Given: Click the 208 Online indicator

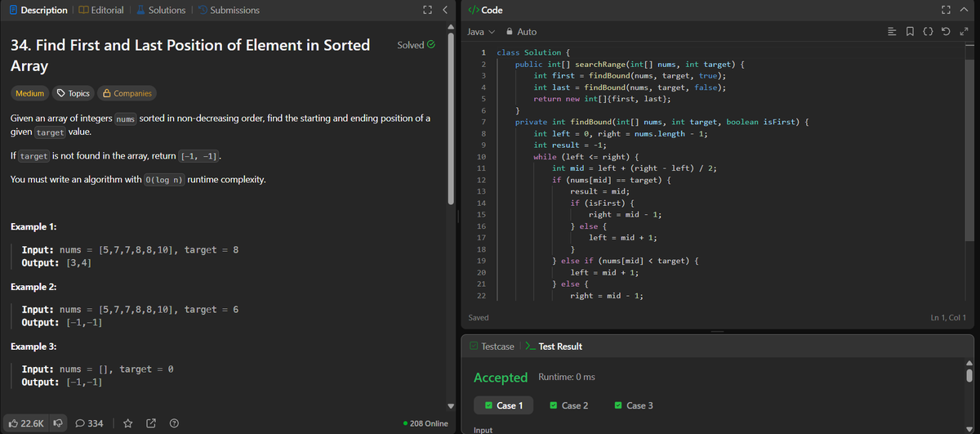Looking at the screenshot, I should tap(425, 423).
